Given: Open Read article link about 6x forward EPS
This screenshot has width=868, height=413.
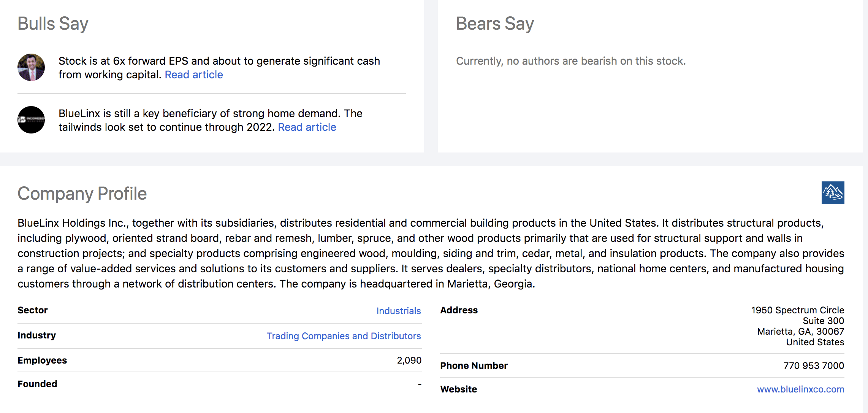Looking at the screenshot, I should coord(193,75).
